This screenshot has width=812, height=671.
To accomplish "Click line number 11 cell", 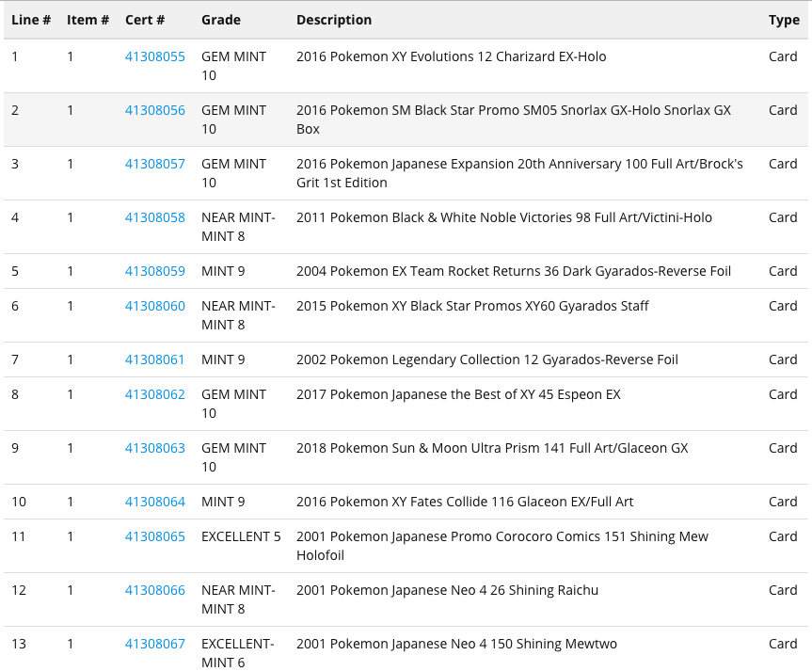I will click(x=19, y=536).
